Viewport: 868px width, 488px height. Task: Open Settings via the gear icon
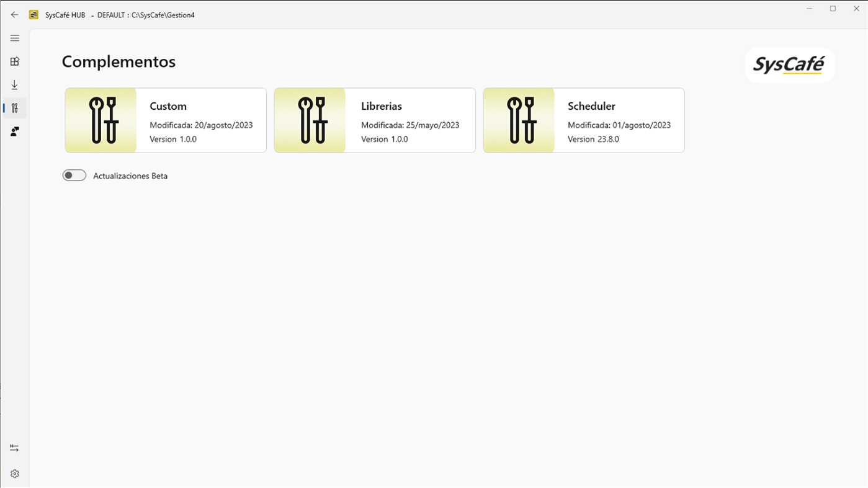coord(14,473)
